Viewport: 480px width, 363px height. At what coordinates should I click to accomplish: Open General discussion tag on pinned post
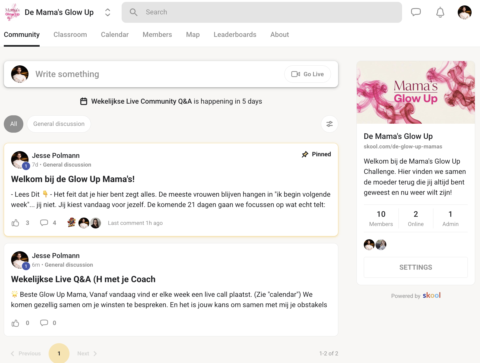67,165
